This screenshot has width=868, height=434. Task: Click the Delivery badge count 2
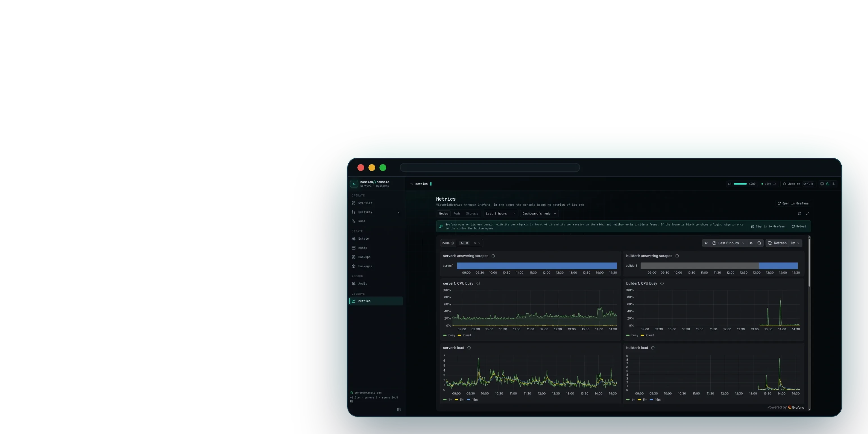pyautogui.click(x=398, y=212)
